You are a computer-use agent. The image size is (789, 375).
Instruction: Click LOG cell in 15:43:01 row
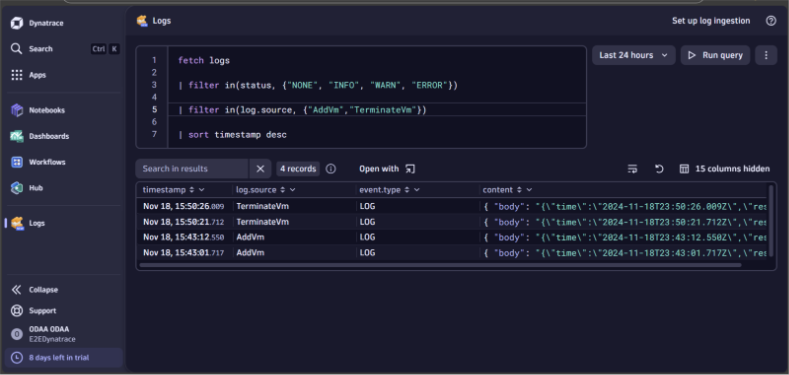click(x=367, y=253)
